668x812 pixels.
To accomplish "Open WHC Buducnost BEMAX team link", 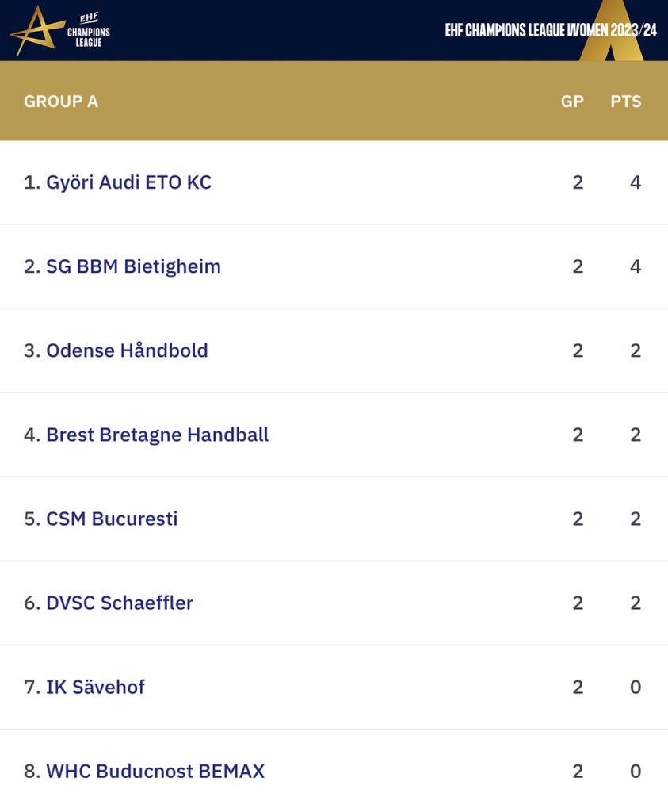I will [155, 772].
